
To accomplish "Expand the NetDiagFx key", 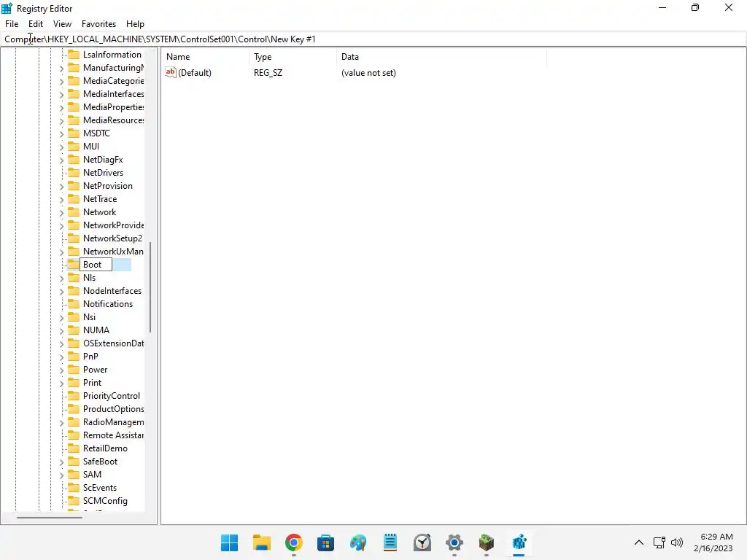I will tap(61, 160).
